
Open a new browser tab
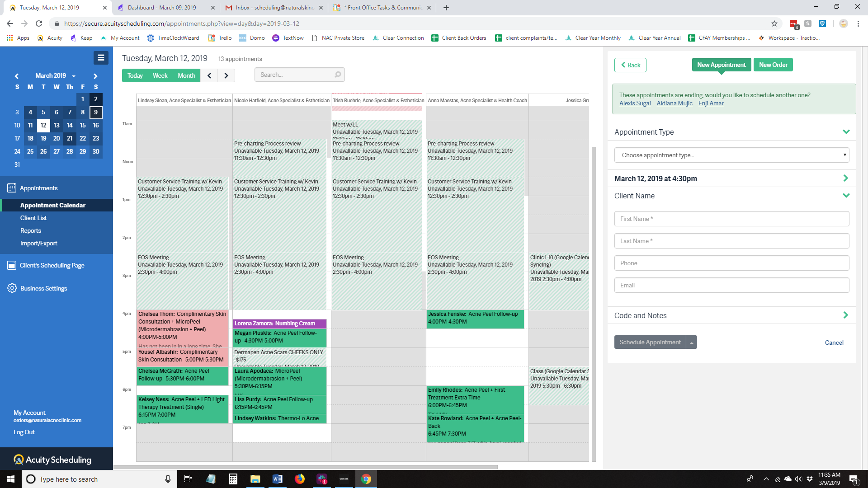point(446,8)
